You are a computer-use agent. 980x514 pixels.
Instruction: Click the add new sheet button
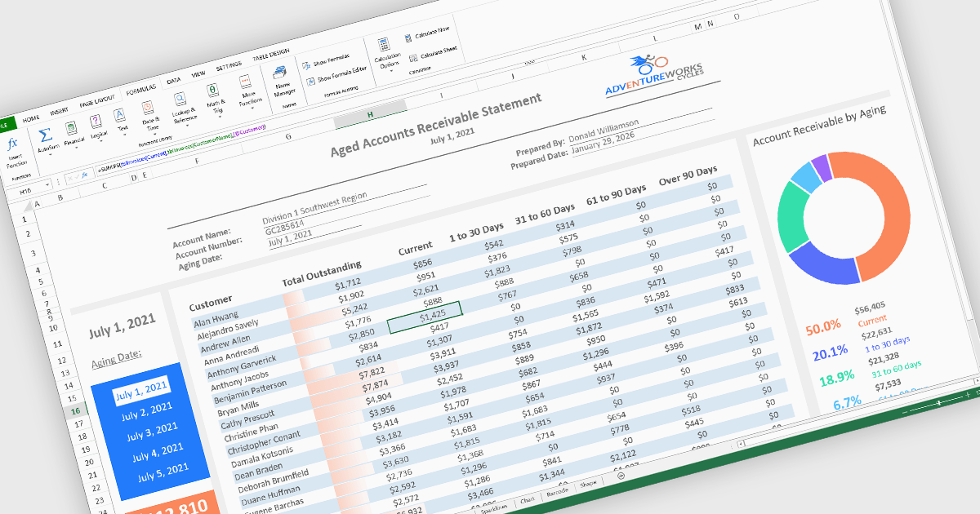(621, 476)
